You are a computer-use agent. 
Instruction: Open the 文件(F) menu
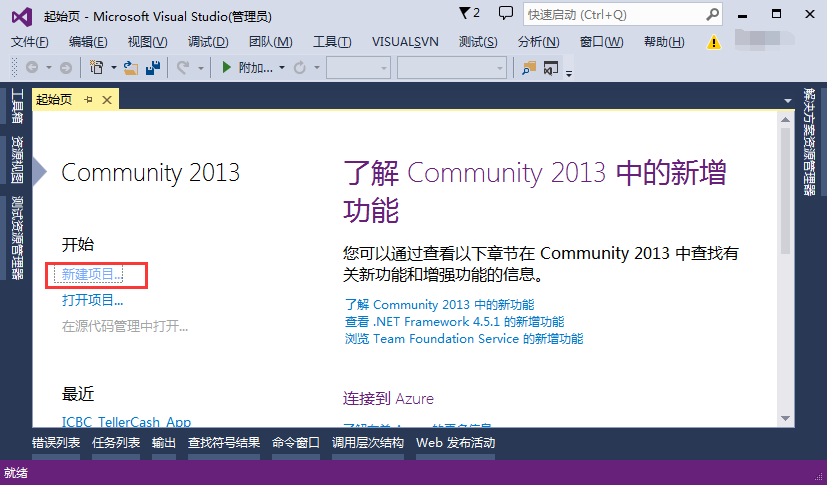(30, 42)
